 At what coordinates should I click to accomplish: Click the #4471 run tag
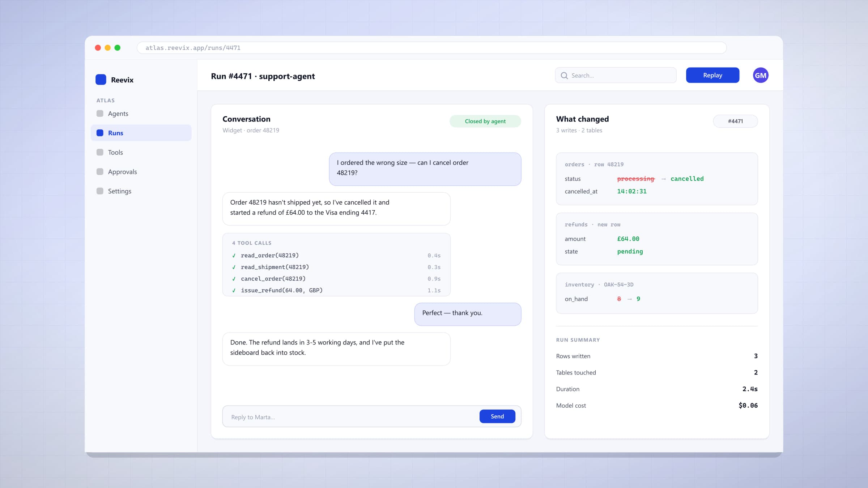(735, 121)
